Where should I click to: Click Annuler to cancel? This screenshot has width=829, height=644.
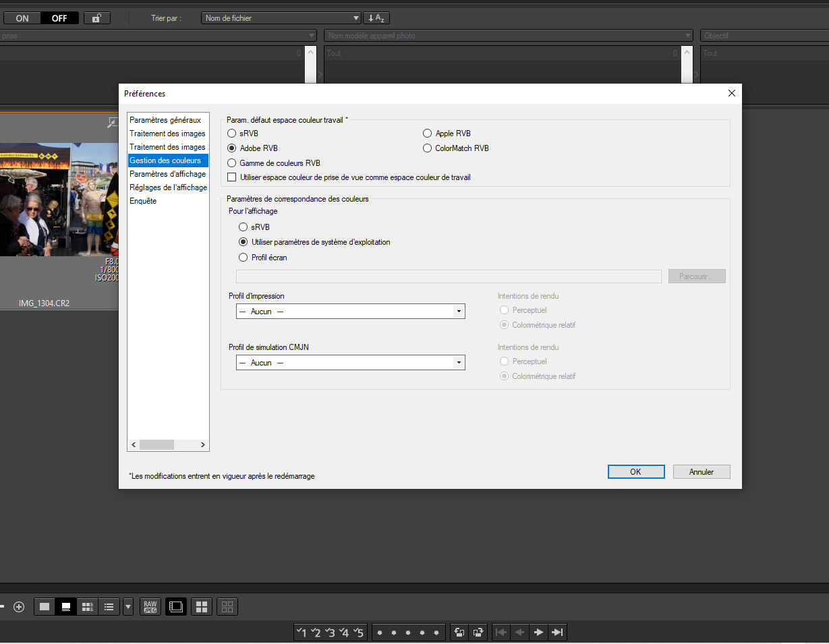pos(702,472)
